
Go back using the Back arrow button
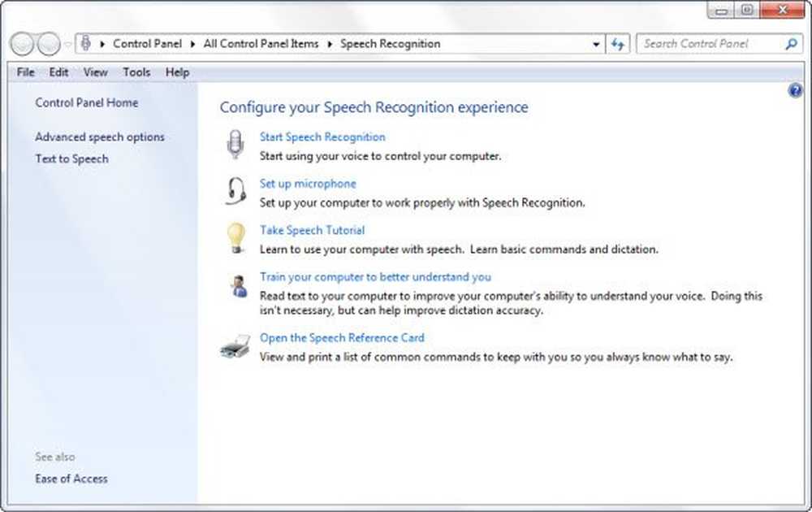(x=22, y=44)
